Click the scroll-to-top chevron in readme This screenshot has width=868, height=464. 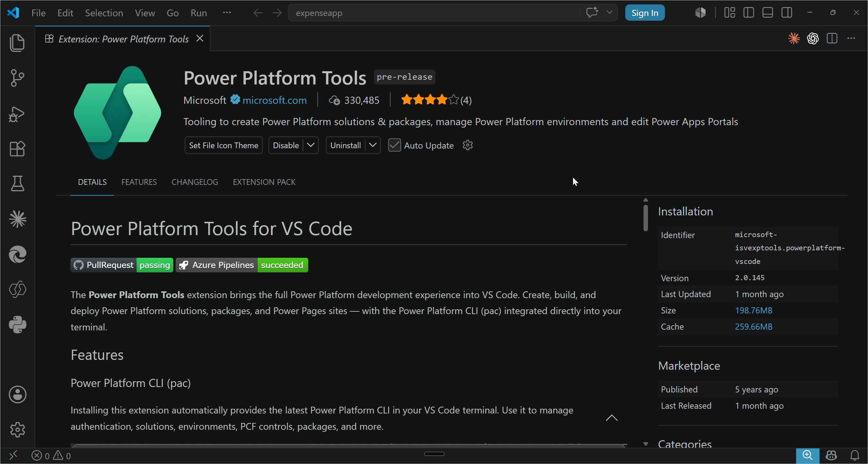[612, 418]
